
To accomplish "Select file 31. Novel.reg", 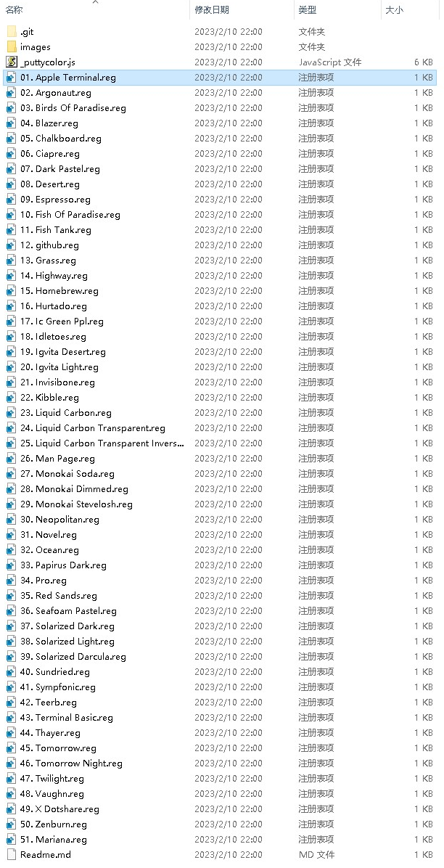I will (x=49, y=534).
